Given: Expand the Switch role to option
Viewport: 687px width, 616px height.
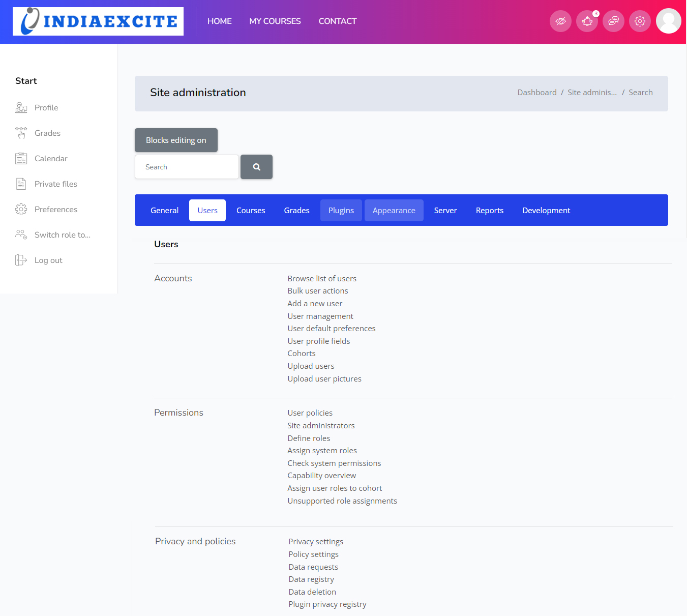Looking at the screenshot, I should tap(62, 235).
